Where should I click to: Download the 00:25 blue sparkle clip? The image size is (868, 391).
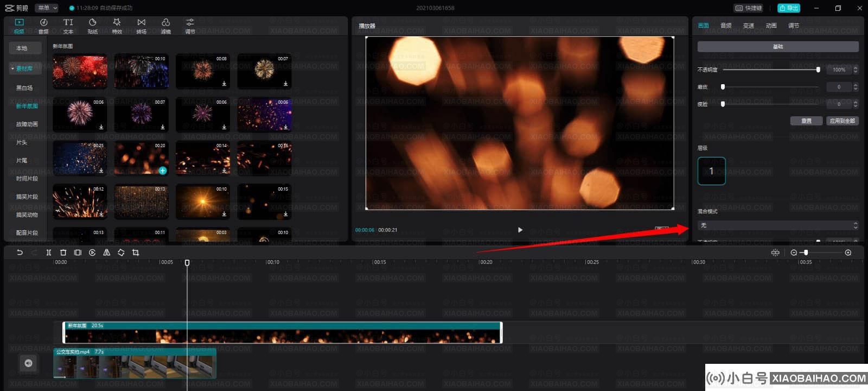click(x=101, y=171)
